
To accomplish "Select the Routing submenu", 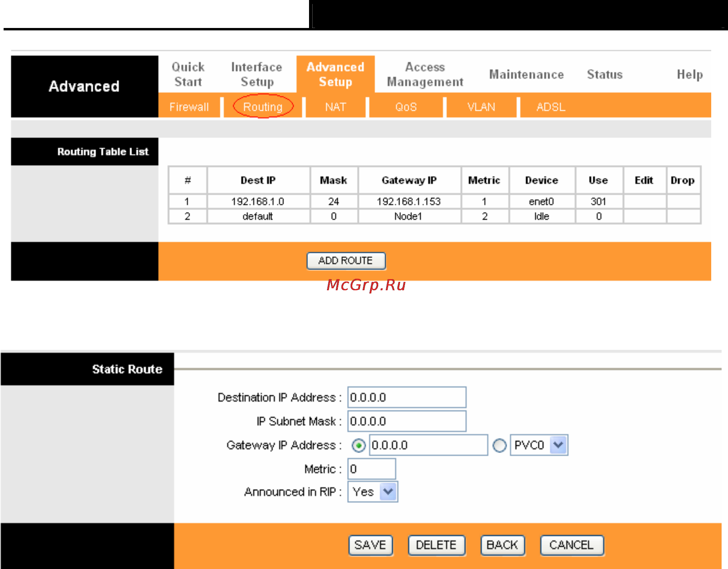I will coord(263,107).
